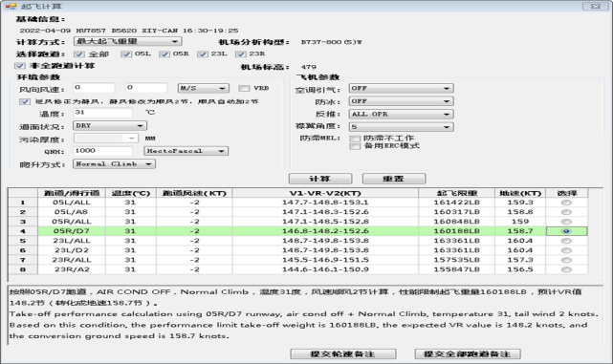Image resolution: width=613 pixels, height=364 pixels.
Task: Click the 地速(KT) column header
Action: (x=520, y=193)
